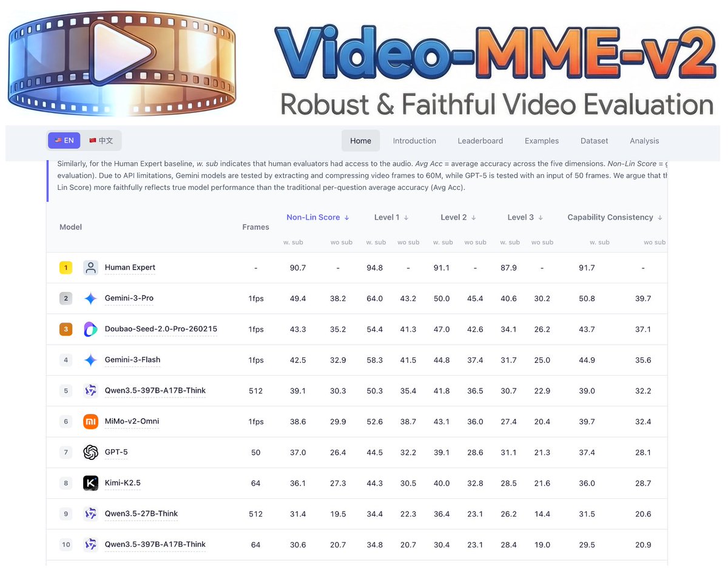Click Gemini-3-Pro Non-Lin score 49.4
This screenshot has width=728, height=582.
coord(298,299)
